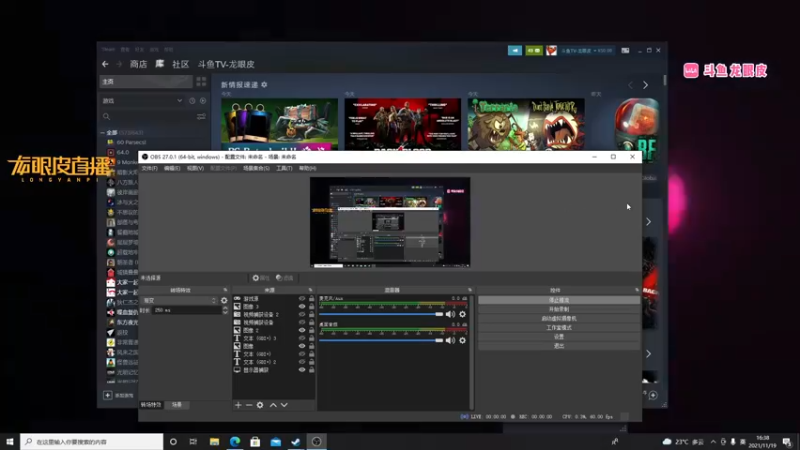Toggle visibility of 文本 (GDI+) 2 source
This screenshot has height=450, width=800.
click(302, 362)
